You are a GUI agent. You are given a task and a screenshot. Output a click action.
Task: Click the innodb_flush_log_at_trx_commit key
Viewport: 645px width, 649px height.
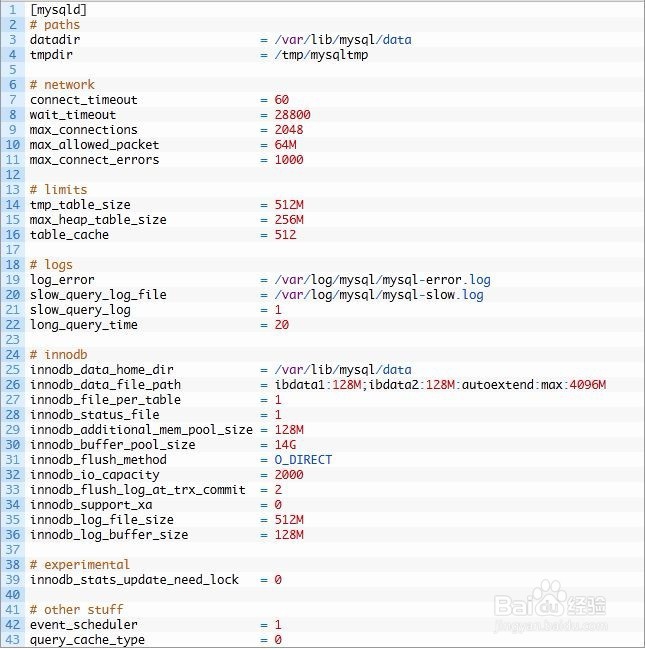point(137,489)
